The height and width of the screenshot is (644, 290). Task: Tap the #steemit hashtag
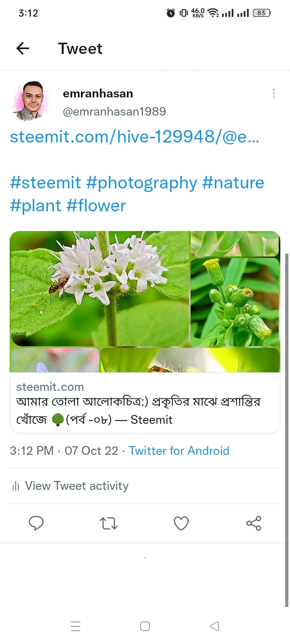45,183
